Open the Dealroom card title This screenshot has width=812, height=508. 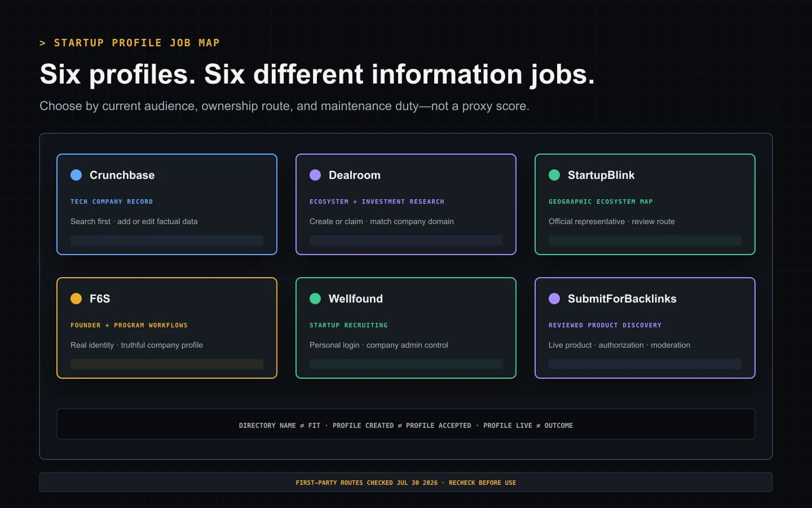coord(355,175)
